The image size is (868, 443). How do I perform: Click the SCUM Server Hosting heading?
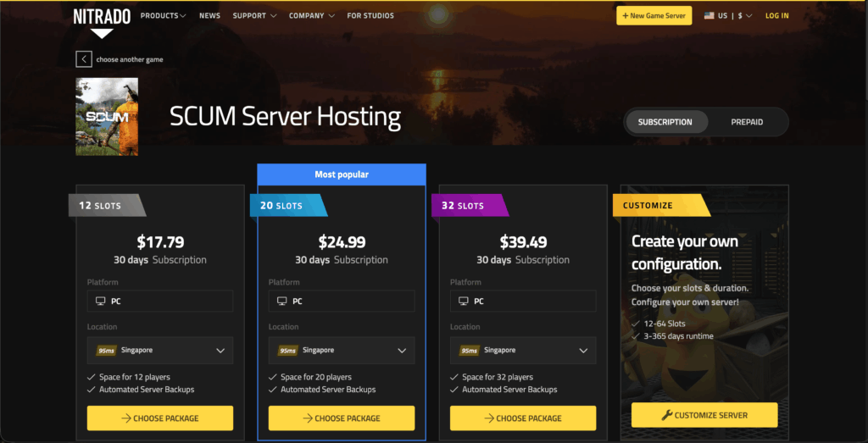tap(285, 117)
